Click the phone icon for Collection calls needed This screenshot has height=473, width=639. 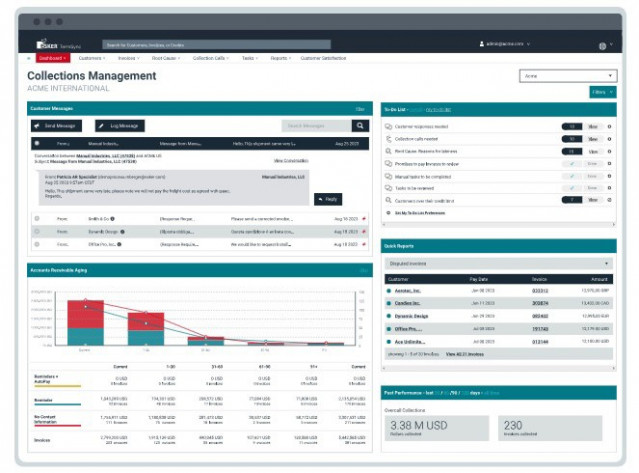coord(388,139)
